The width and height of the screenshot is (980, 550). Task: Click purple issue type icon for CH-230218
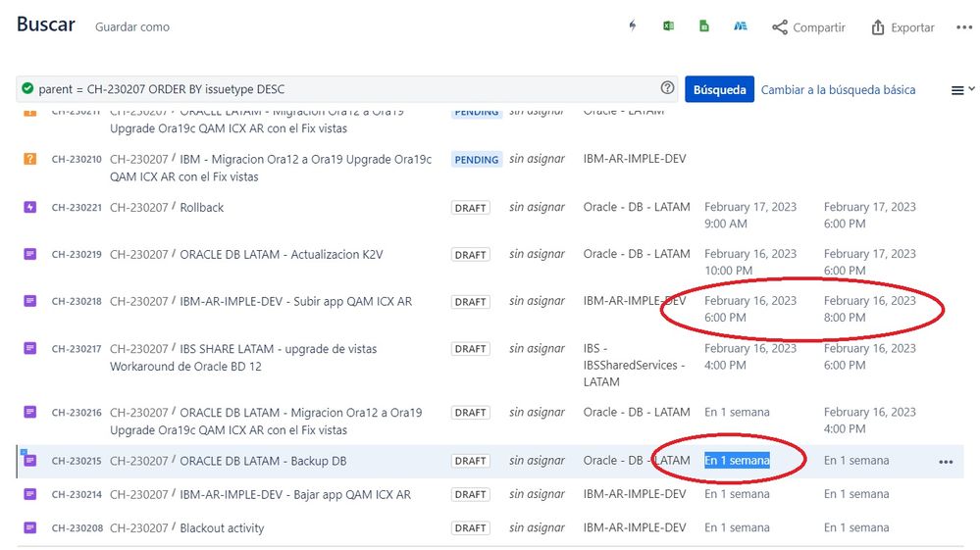(x=30, y=300)
